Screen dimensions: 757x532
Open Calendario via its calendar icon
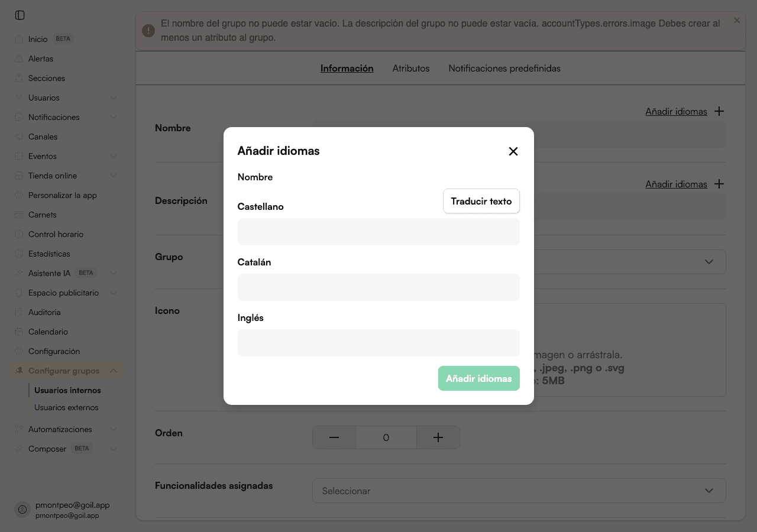click(19, 332)
